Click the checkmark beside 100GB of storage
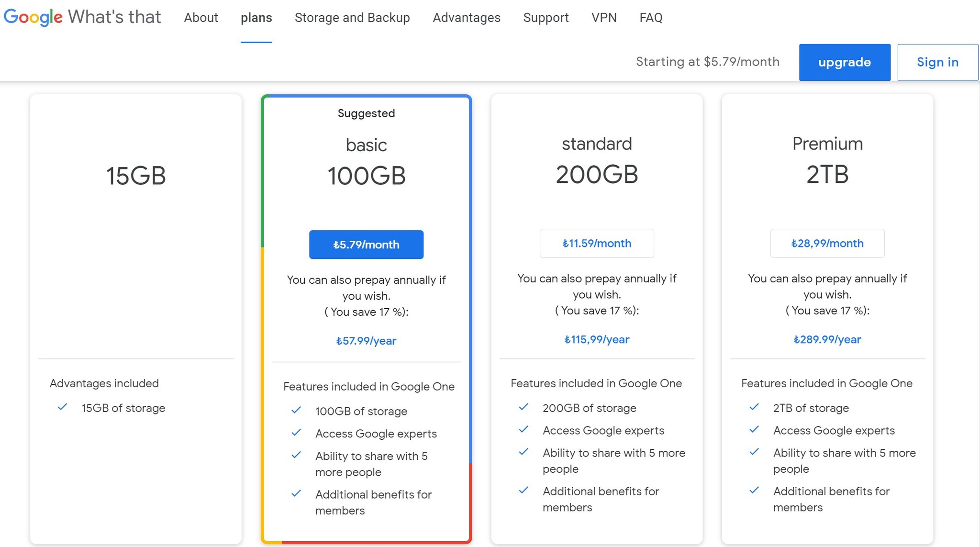The height and width of the screenshot is (547, 980). 296,411
